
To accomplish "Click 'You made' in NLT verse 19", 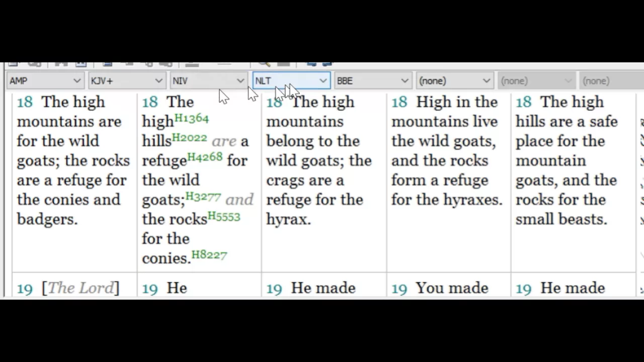I will click(452, 288).
